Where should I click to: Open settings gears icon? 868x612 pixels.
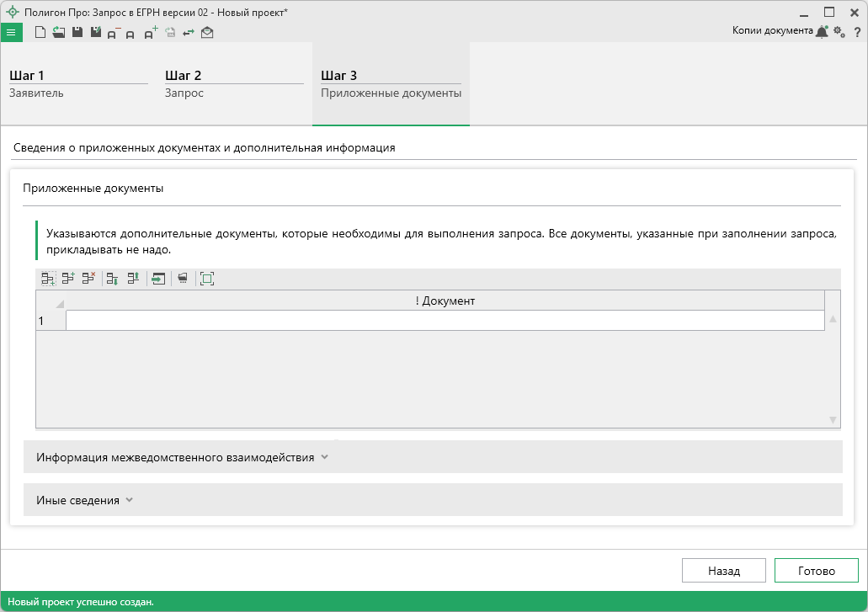839,32
